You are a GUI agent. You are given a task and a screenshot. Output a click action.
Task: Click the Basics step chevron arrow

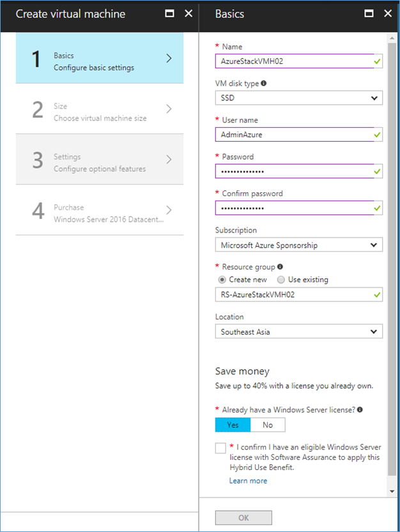[x=169, y=58]
